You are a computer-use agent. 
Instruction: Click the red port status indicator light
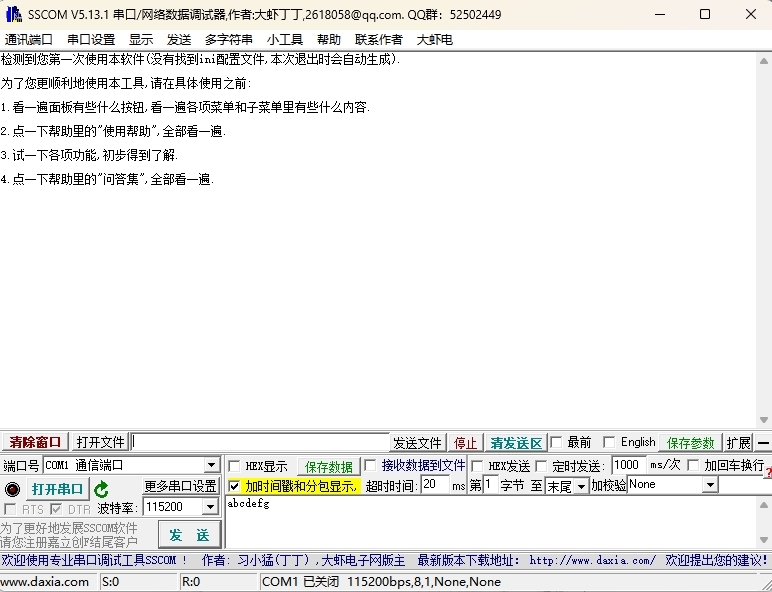tap(12, 489)
